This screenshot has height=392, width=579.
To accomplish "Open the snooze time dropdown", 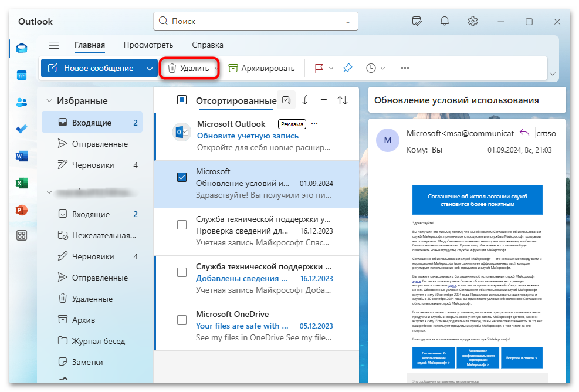I will tap(382, 68).
